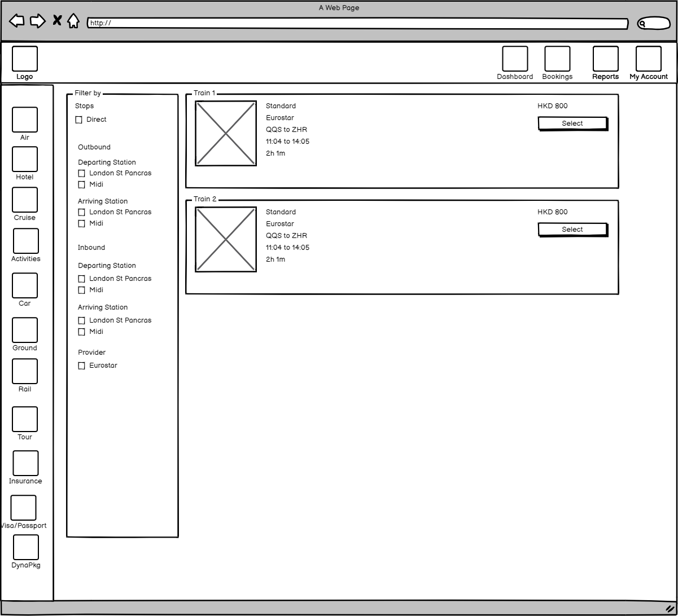
Task: Open the Insurance sidebar icon
Action: (x=25, y=463)
